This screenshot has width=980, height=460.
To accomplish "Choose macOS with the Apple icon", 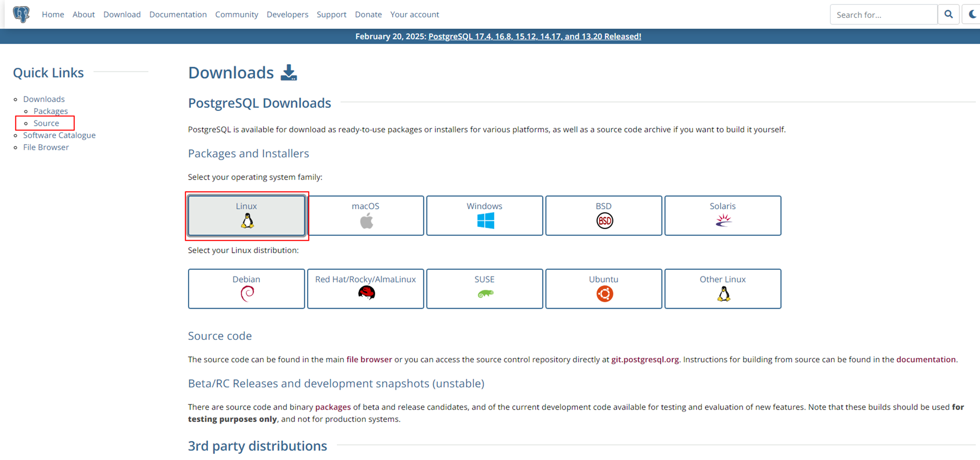I will click(x=366, y=215).
